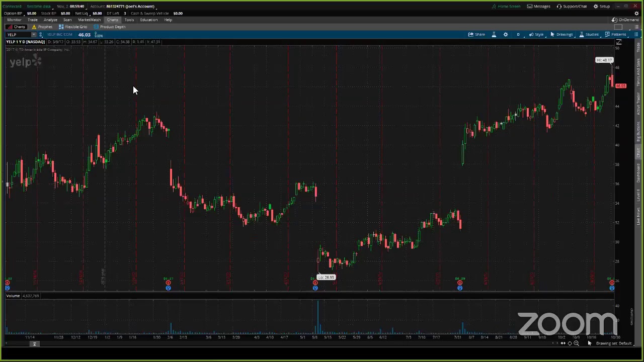Click the 46.03 last price tag on axis
Viewport: 644px width, 362px height.
[x=621, y=86]
